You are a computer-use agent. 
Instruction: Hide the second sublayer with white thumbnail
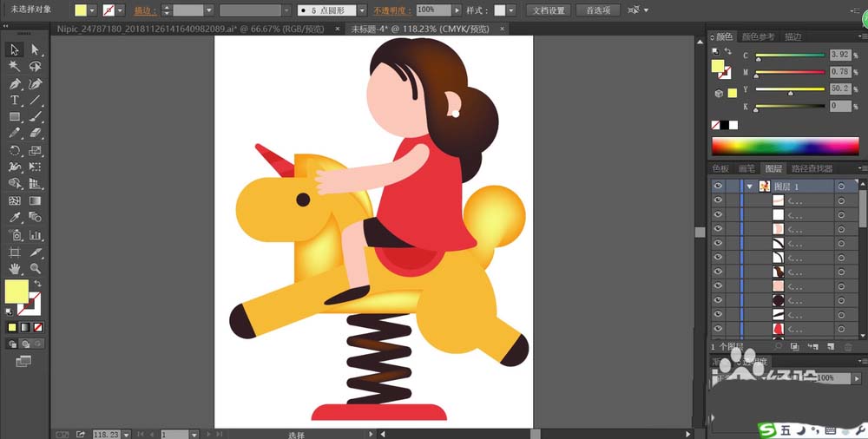[x=718, y=214]
